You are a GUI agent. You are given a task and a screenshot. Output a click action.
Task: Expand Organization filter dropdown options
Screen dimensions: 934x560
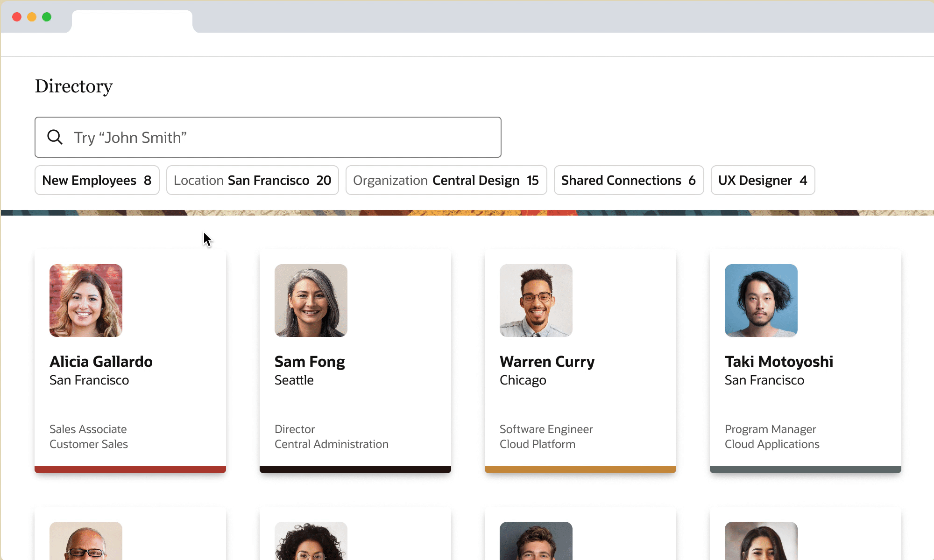(445, 180)
